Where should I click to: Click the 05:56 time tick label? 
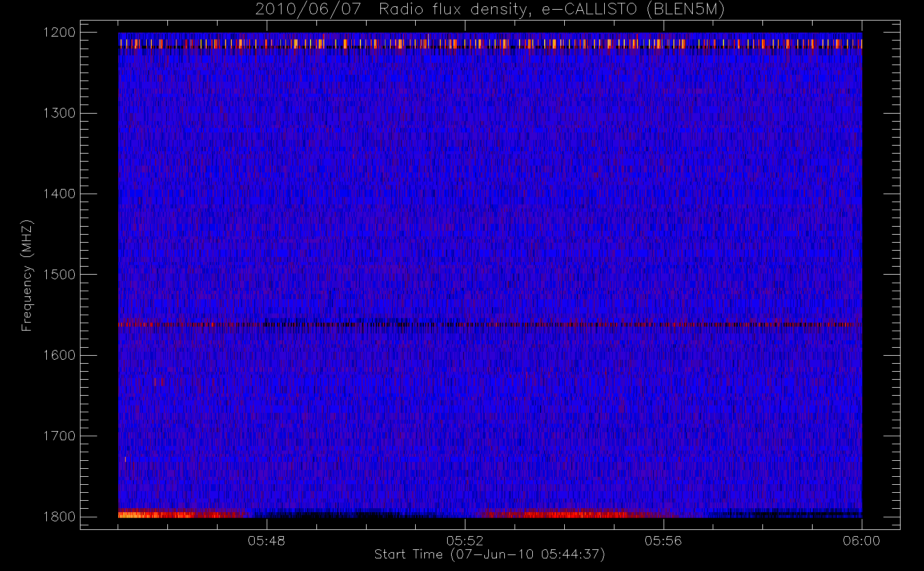[x=663, y=541]
